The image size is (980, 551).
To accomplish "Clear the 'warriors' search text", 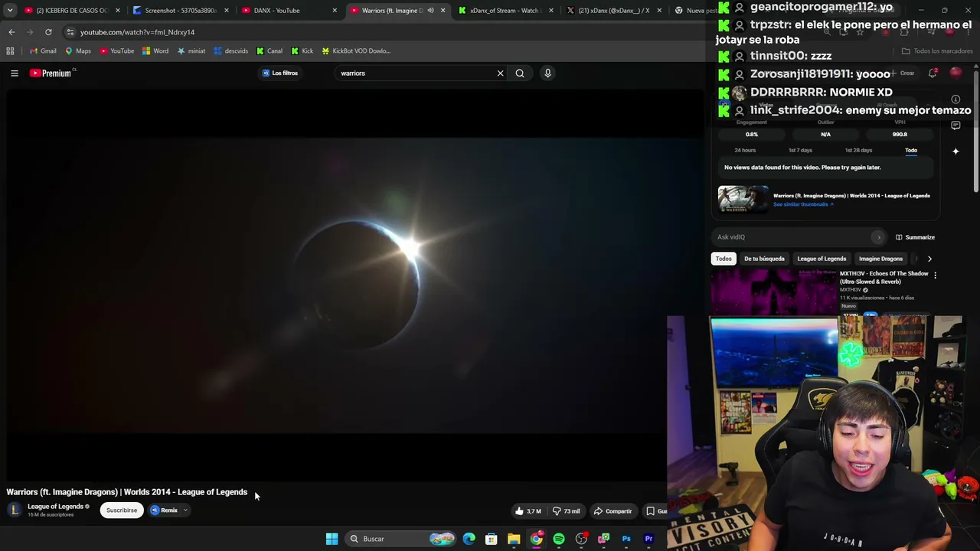I will coord(501,73).
